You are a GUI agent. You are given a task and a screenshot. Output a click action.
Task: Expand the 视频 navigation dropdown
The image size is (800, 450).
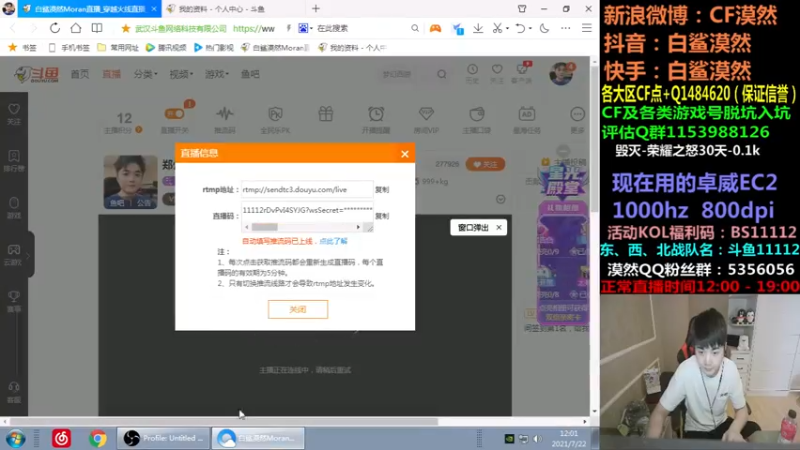point(181,74)
